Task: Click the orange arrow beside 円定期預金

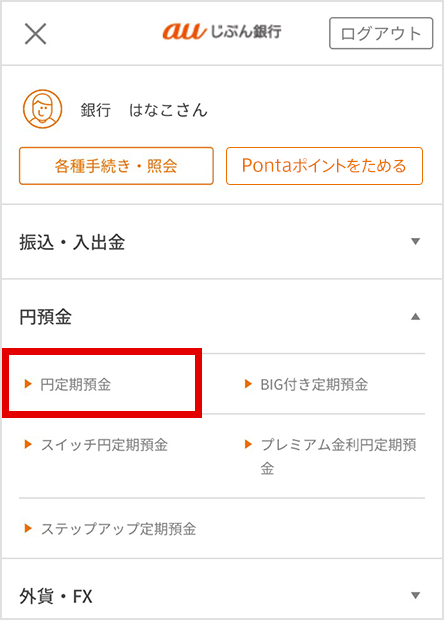Action: [x=28, y=384]
